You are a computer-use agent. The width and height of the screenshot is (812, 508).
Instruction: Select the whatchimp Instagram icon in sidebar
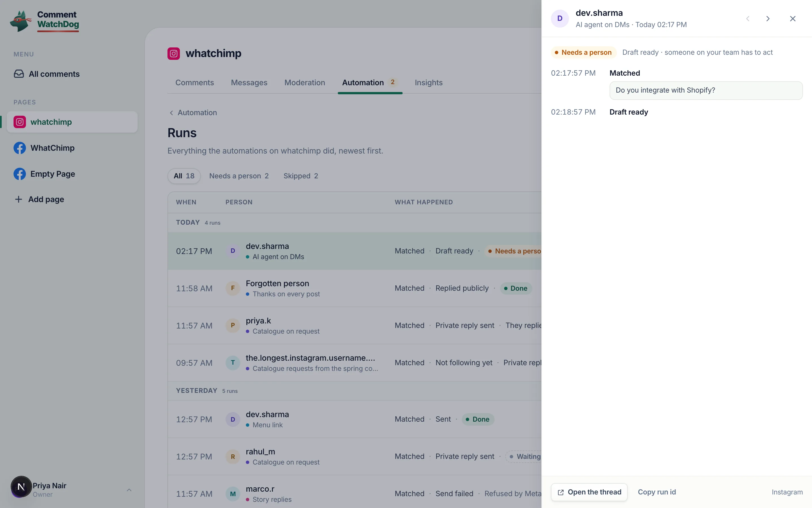(x=20, y=122)
